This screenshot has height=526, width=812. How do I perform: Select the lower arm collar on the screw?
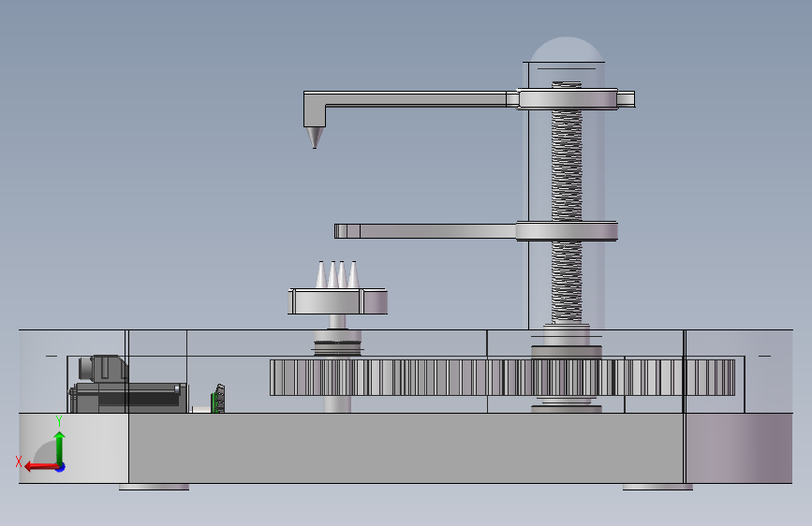(x=567, y=231)
